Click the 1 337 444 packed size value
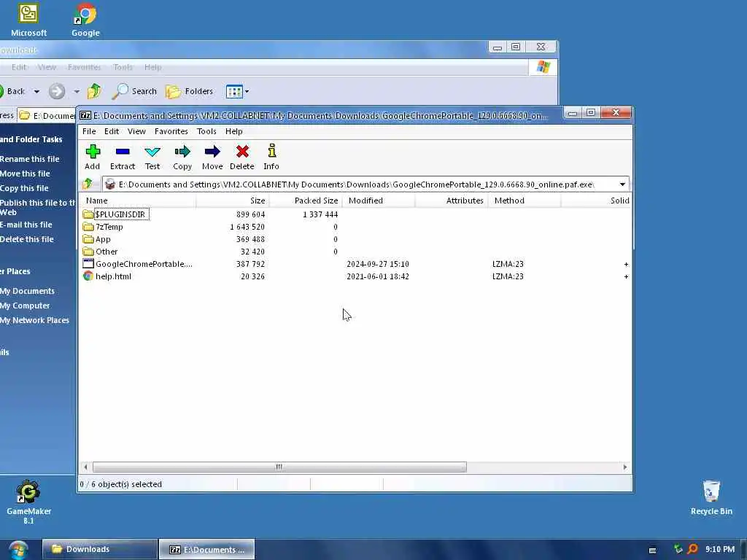The height and width of the screenshot is (560, 747). coord(320,214)
